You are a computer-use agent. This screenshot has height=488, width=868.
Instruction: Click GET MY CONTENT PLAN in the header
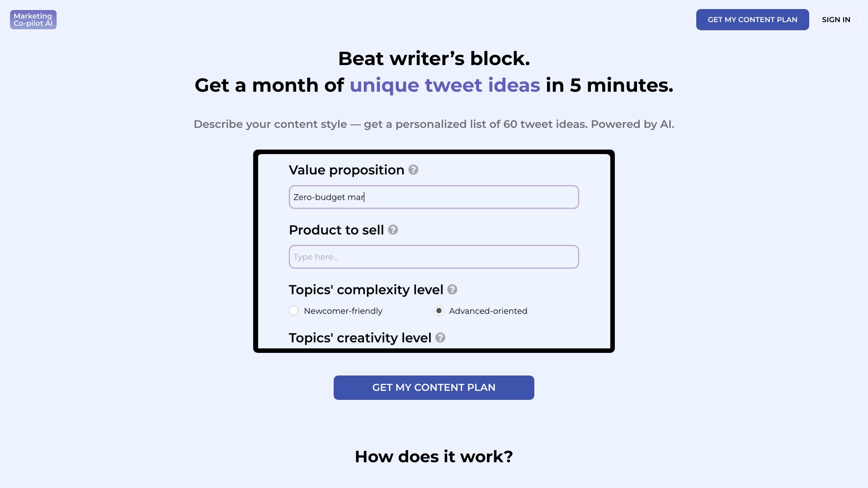click(x=752, y=19)
